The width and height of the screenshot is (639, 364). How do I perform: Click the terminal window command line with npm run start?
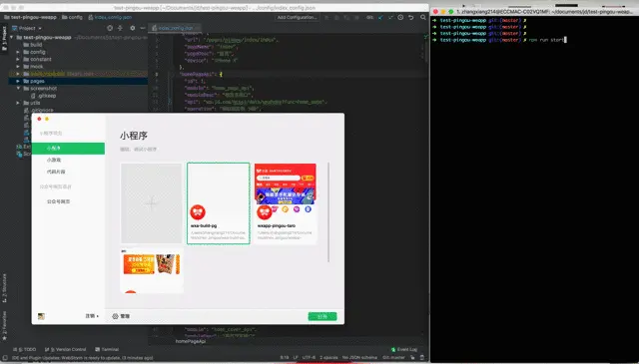pyautogui.click(x=499, y=40)
